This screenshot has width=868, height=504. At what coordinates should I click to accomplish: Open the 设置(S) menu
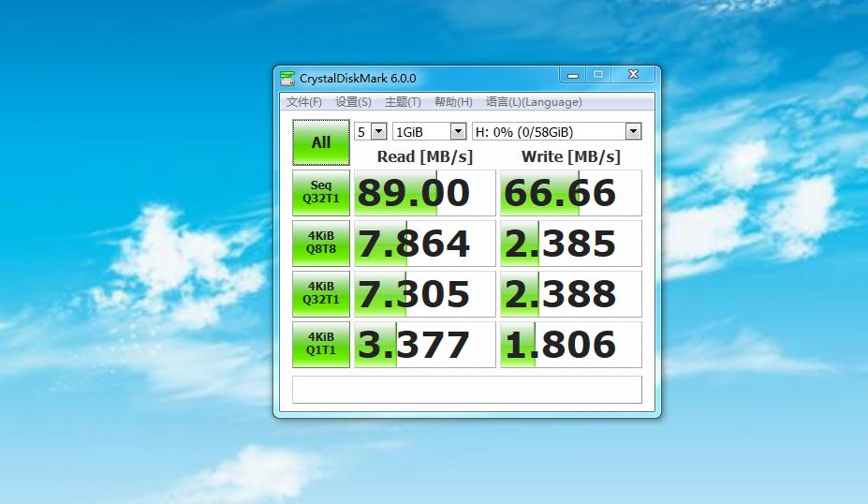pos(353,102)
